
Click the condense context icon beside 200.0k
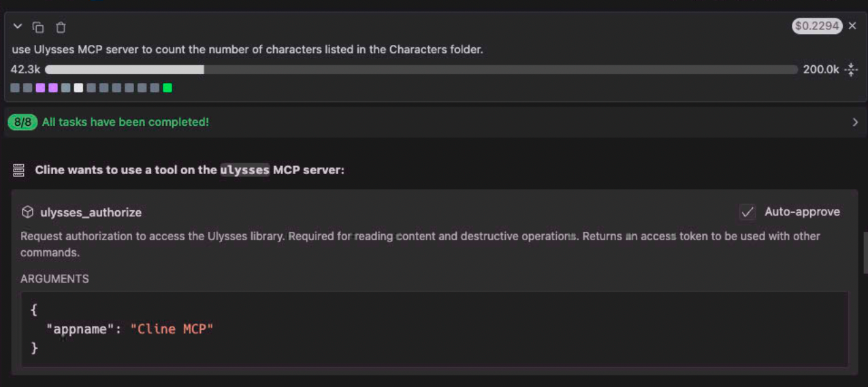[851, 69]
